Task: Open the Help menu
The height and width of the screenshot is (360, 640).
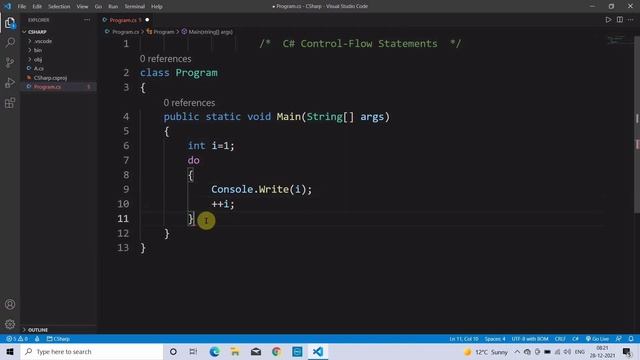Action: coord(157,7)
